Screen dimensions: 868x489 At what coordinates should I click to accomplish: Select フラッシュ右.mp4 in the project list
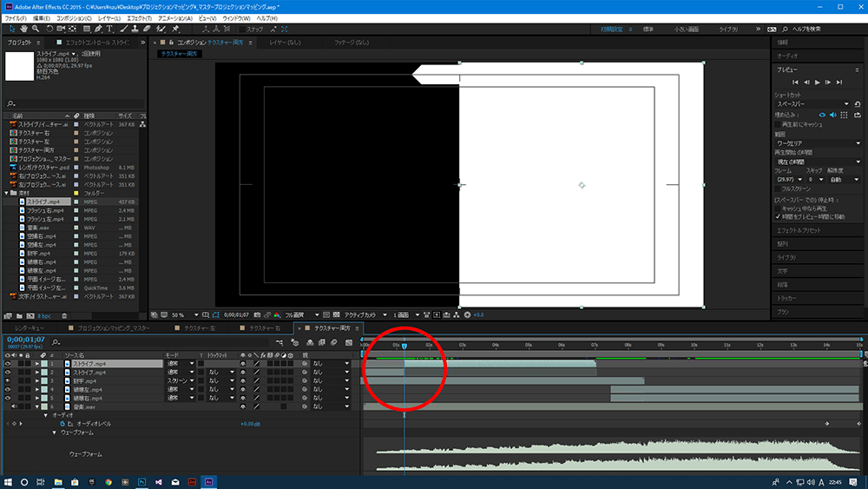[45, 210]
